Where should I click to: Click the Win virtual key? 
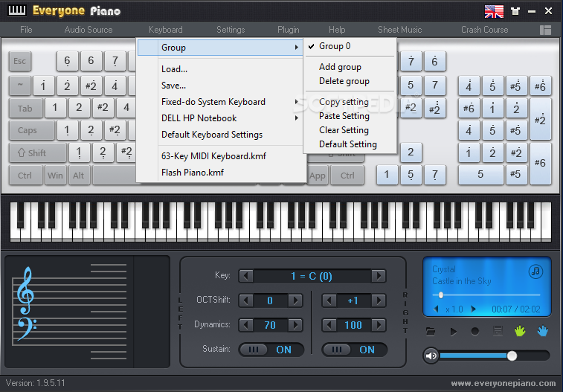click(55, 176)
